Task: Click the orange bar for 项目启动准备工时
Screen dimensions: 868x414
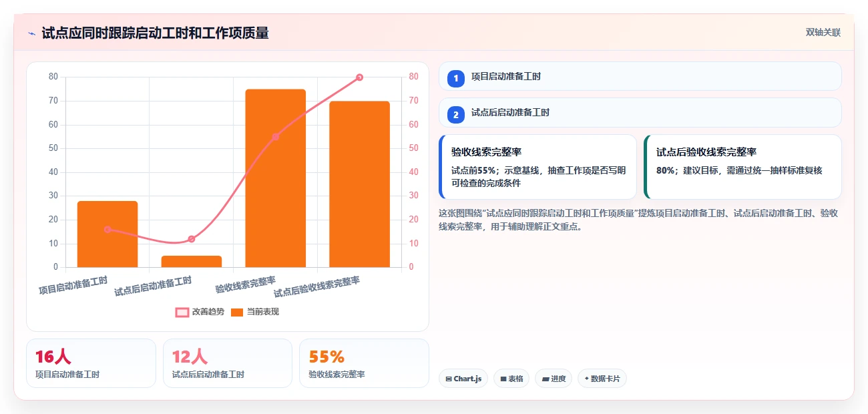Action: (x=107, y=234)
